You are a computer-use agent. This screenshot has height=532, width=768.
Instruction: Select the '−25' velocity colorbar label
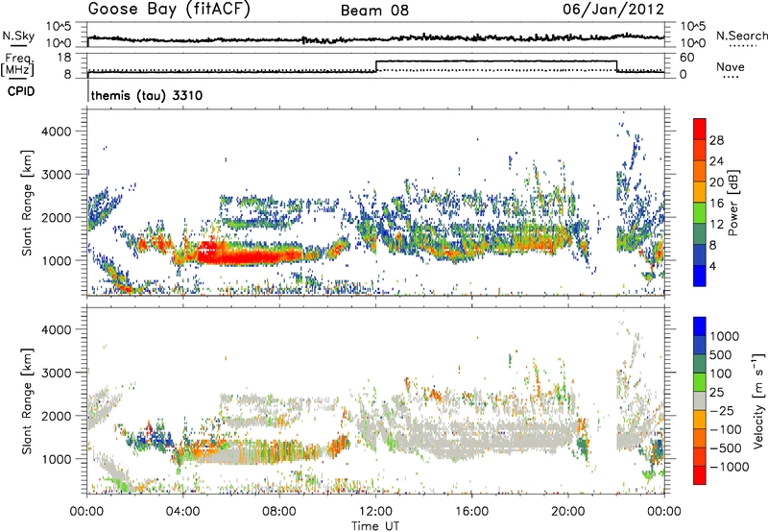pyautogui.click(x=722, y=411)
